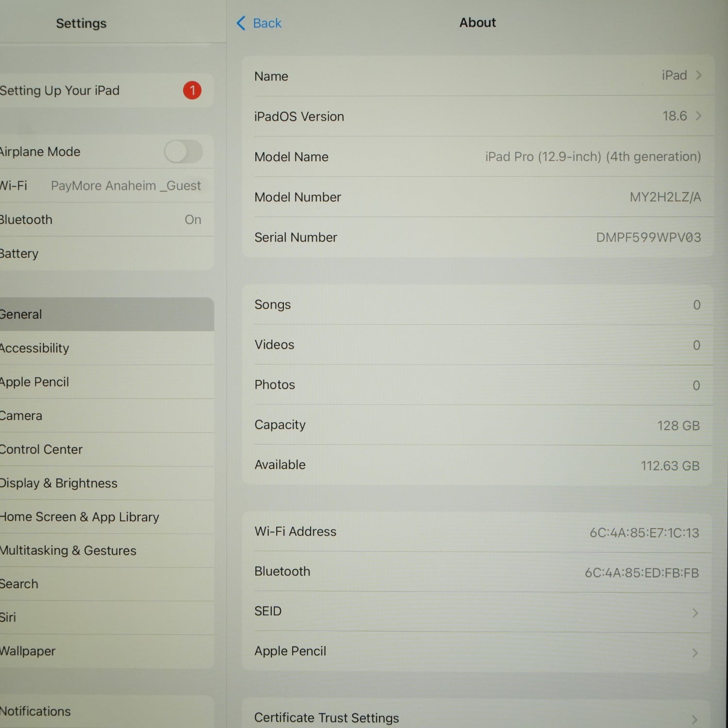Tap the Bluetooth address 6C:4A:85:ED:FB:FB

[642, 573]
